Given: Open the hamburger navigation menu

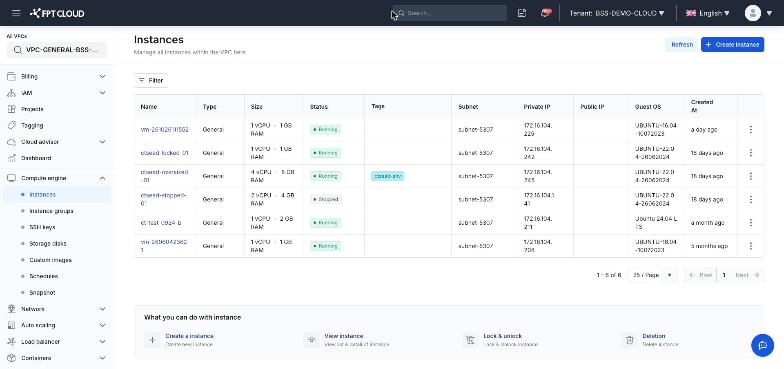Looking at the screenshot, I should pyautogui.click(x=16, y=13).
